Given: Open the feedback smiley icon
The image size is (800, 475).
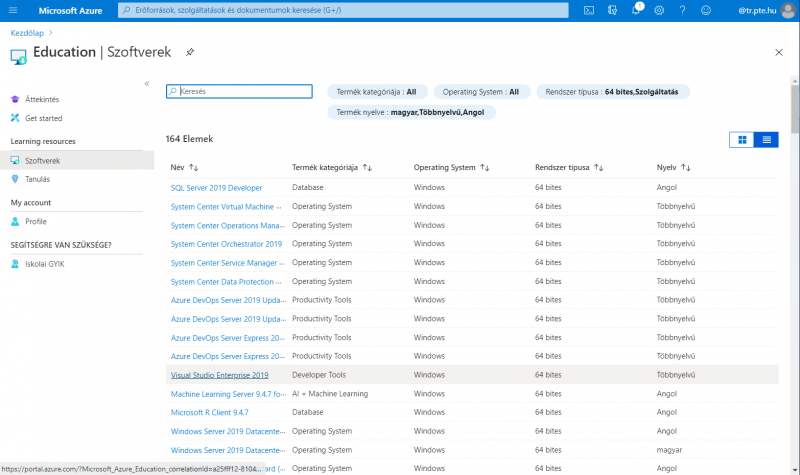Looking at the screenshot, I should [706, 10].
